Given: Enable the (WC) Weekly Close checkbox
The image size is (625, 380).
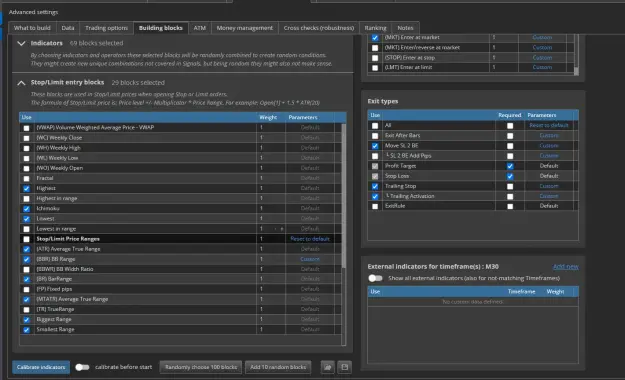Looking at the screenshot, I should tap(26, 138).
